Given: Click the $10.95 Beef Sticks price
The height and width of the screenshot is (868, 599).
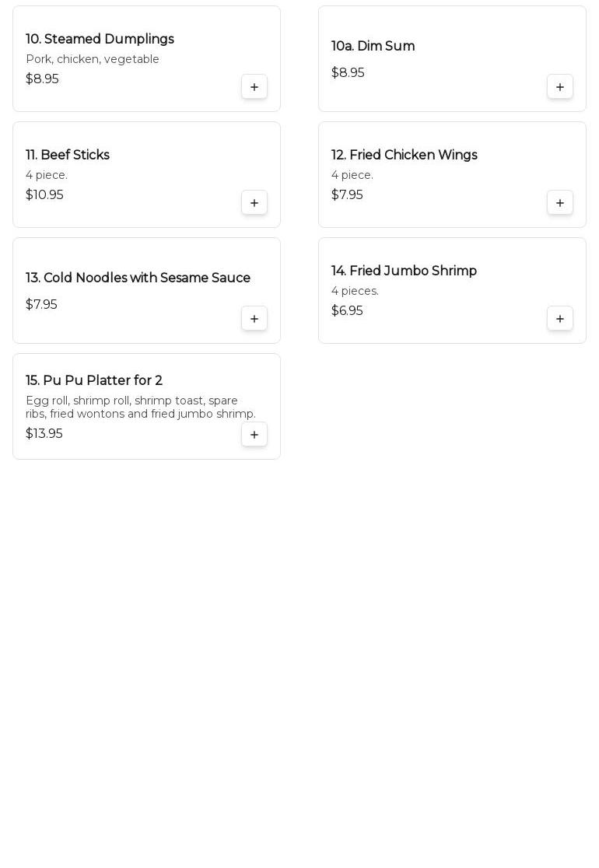Looking at the screenshot, I should (x=44, y=195).
